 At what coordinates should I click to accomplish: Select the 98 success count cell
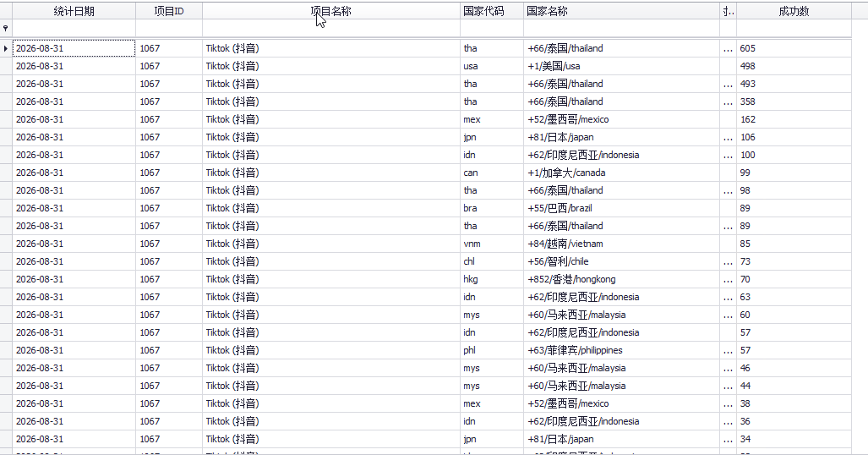point(794,190)
